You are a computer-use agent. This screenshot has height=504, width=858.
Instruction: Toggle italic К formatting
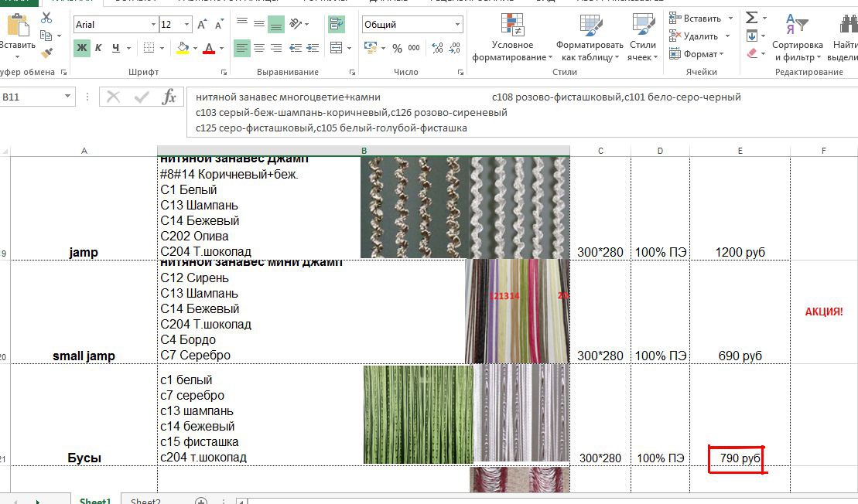coord(98,48)
